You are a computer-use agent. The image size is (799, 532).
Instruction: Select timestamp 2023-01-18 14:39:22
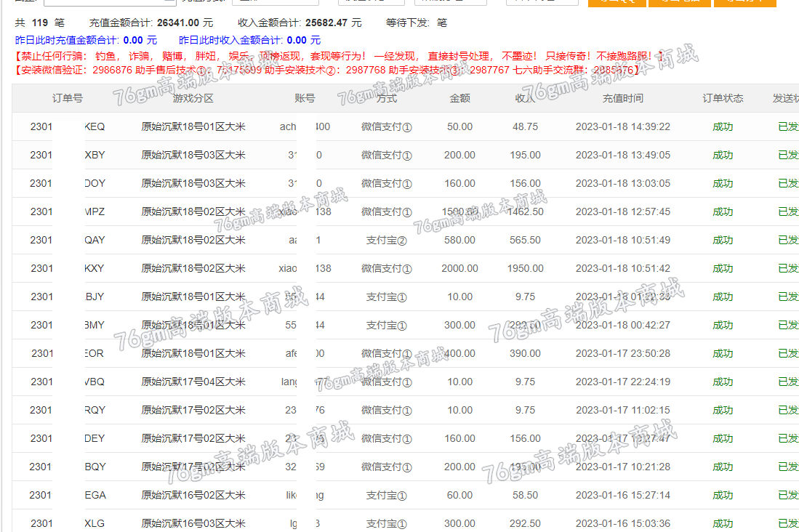point(622,127)
